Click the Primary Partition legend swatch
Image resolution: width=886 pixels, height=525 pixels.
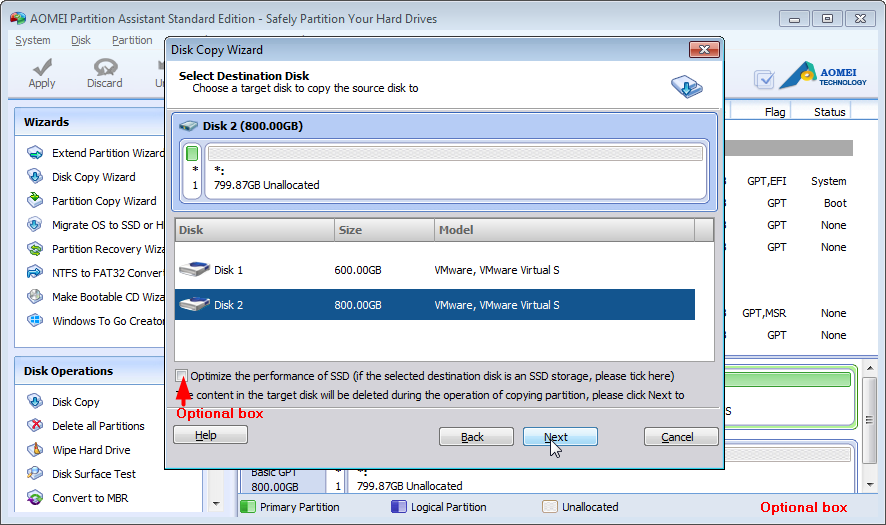[247, 506]
